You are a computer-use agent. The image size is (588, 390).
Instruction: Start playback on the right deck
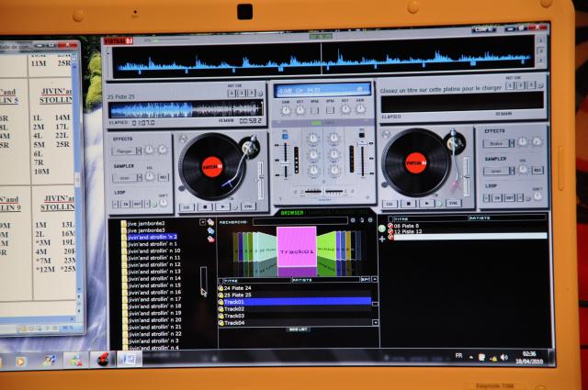point(426,204)
